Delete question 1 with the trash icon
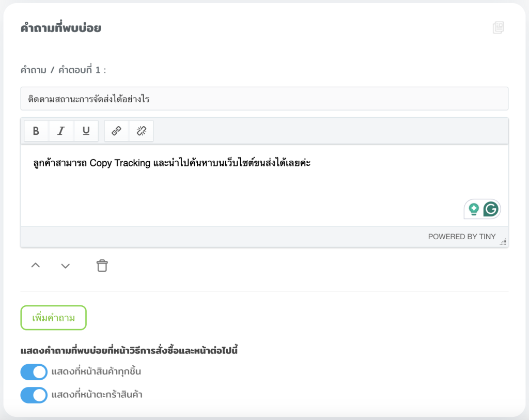The image size is (529, 420). (102, 266)
